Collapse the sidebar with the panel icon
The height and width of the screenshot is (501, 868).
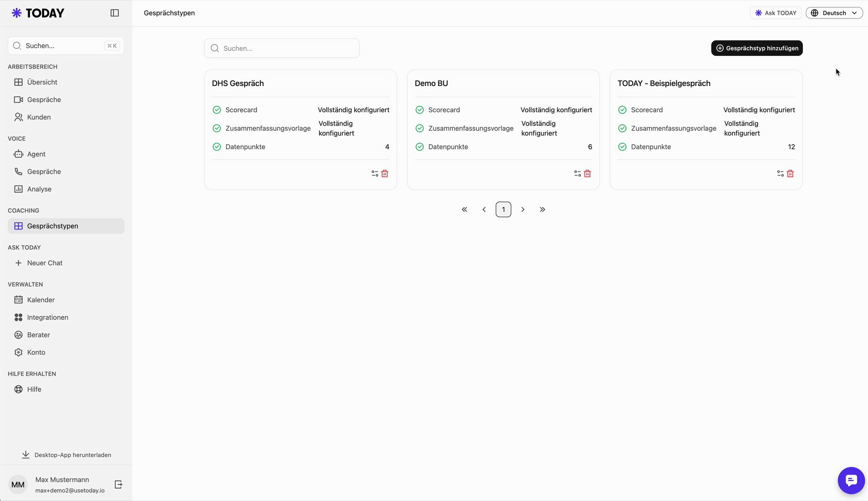click(115, 13)
